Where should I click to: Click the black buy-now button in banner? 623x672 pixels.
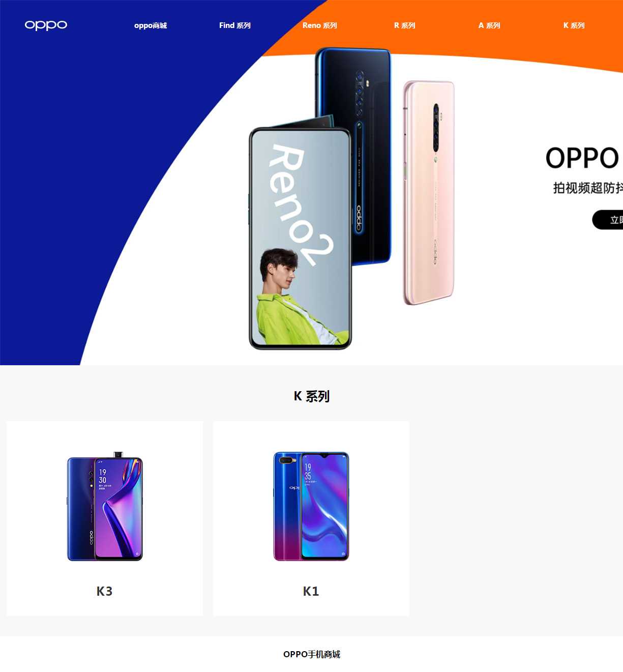coord(608,220)
